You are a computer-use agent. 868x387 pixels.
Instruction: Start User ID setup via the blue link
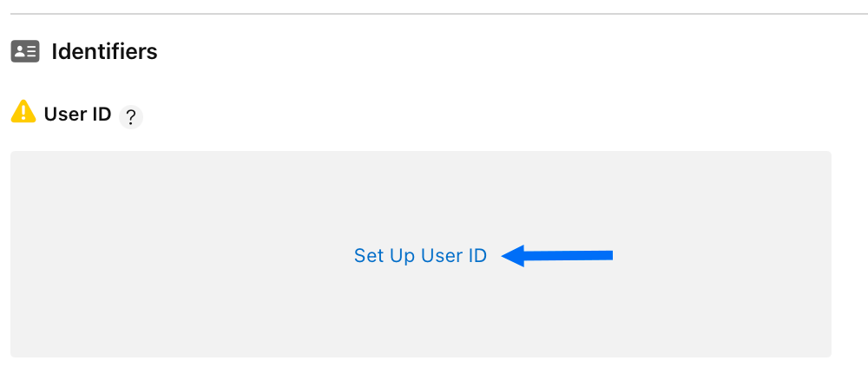(420, 255)
